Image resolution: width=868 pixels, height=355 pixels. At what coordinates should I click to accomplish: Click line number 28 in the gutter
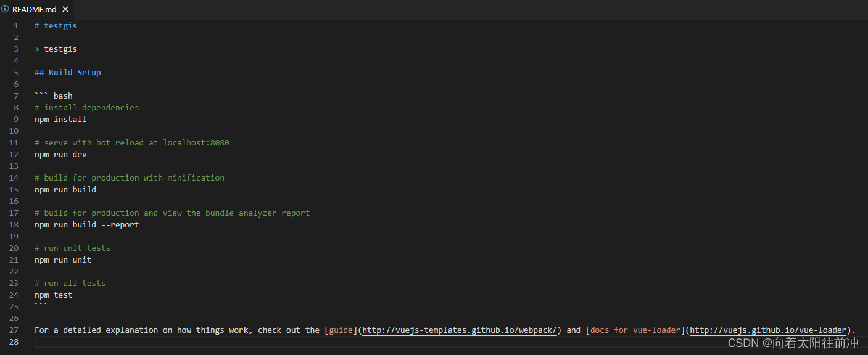[x=14, y=342]
